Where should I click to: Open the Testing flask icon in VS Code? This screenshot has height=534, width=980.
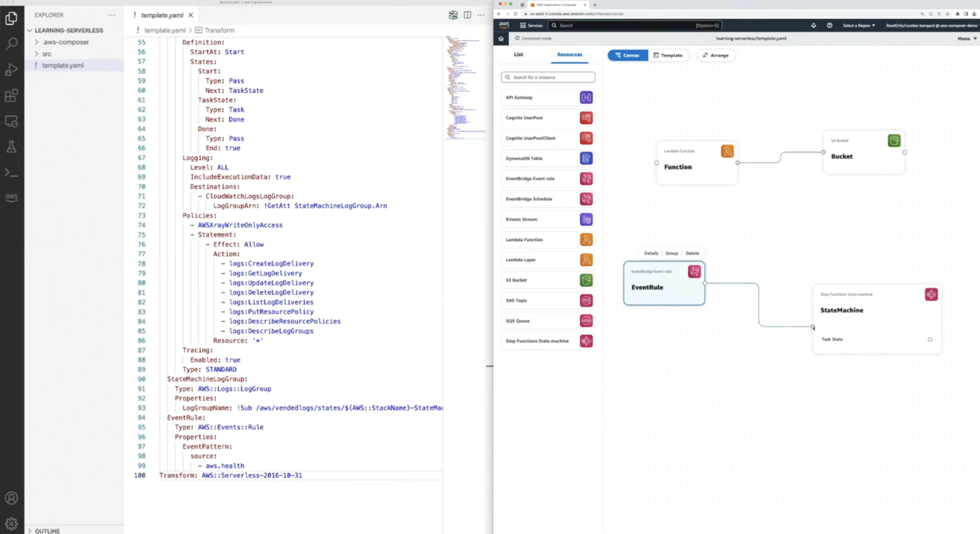point(11,147)
